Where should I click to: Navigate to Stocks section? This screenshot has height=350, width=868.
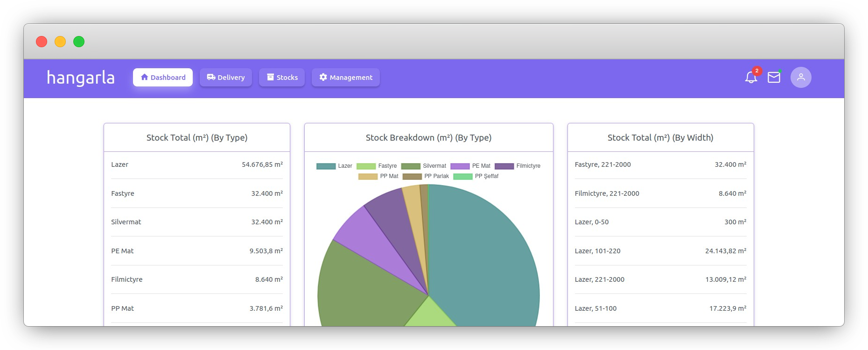[282, 78]
